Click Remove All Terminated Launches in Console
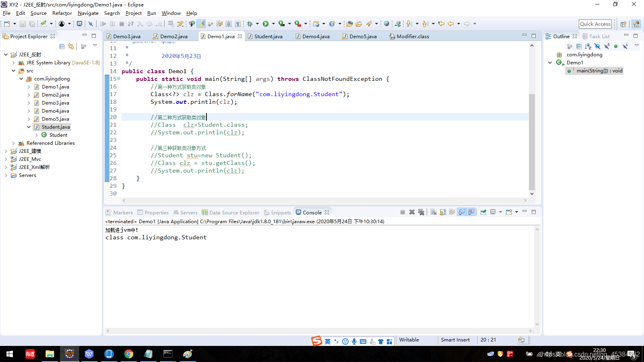The image size is (644, 362). 421,212
